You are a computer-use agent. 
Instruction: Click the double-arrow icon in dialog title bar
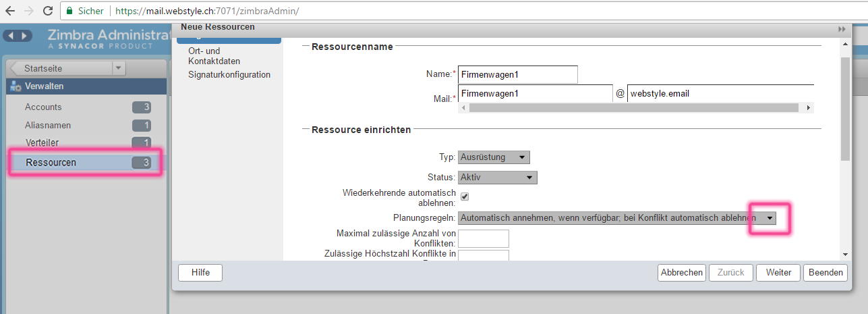[x=841, y=29]
